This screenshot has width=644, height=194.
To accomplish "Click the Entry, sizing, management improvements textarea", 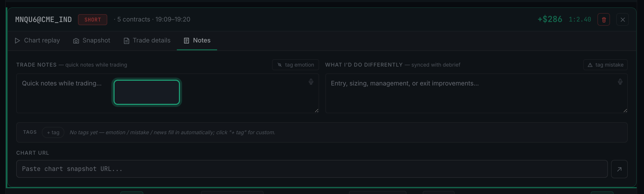I will [476, 93].
